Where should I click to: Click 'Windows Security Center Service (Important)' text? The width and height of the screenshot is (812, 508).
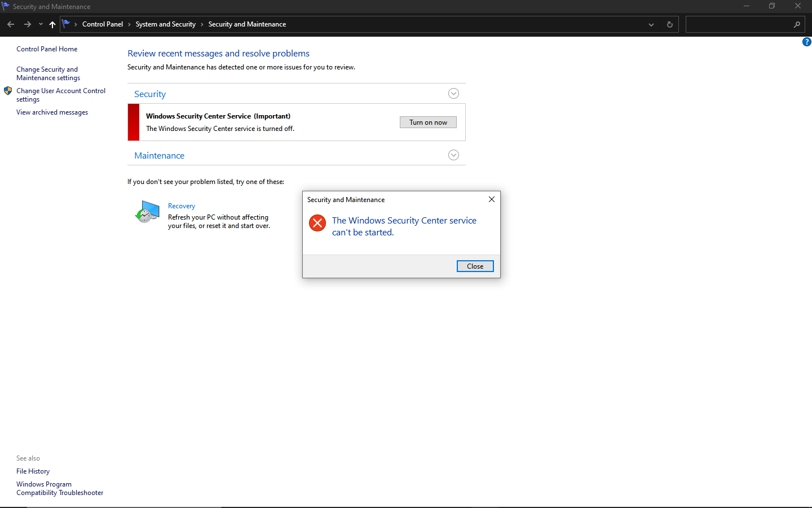coord(218,116)
